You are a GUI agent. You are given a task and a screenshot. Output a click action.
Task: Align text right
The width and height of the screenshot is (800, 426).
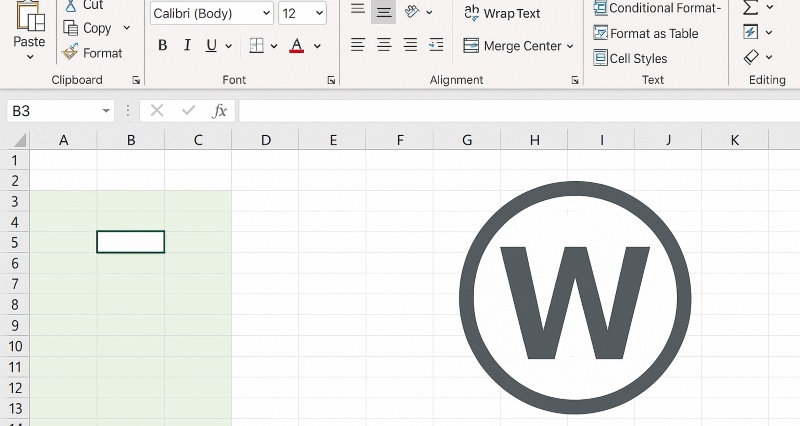(x=410, y=45)
